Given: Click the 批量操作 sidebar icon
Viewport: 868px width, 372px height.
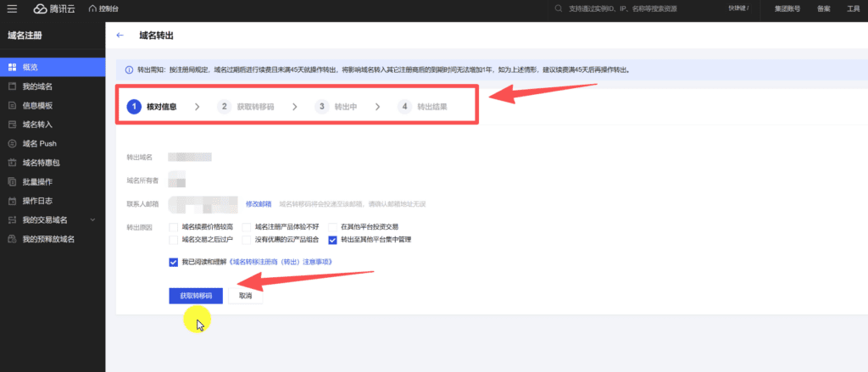Looking at the screenshot, I should point(12,181).
